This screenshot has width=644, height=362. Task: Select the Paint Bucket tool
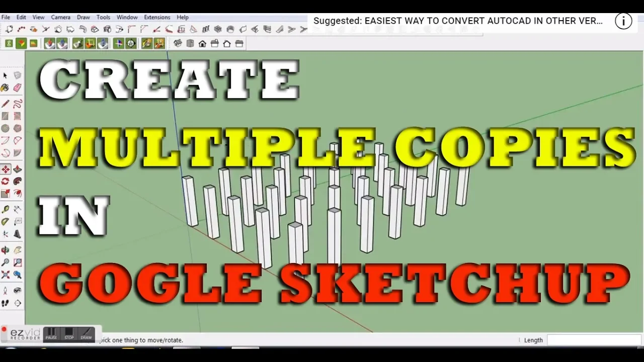tap(5, 88)
